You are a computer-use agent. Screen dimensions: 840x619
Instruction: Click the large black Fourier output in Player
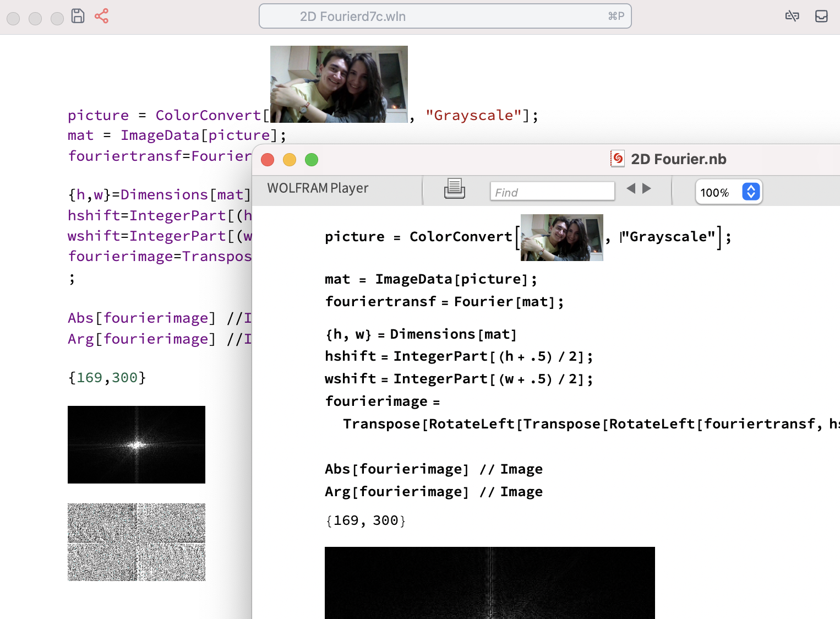pyautogui.click(x=489, y=582)
